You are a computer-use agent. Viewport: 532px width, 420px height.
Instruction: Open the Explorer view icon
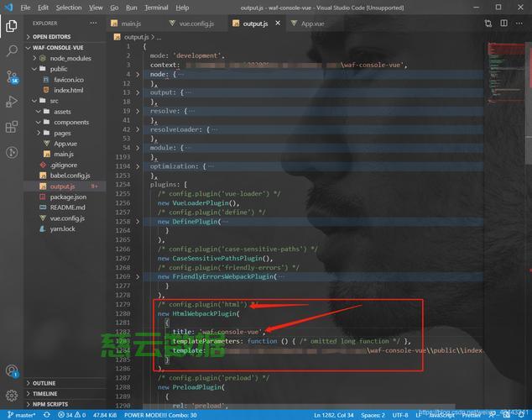click(12, 26)
